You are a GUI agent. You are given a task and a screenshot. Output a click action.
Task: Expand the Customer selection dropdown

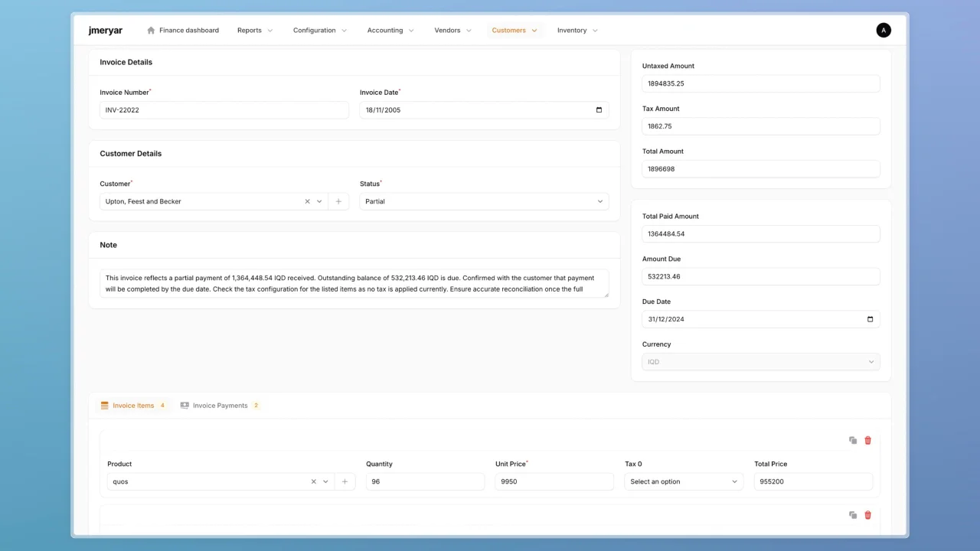319,201
